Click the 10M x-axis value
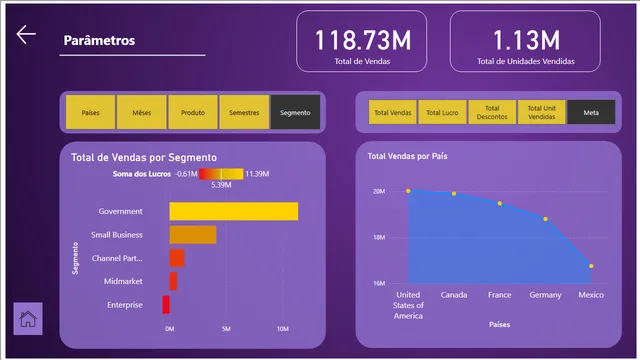The height and width of the screenshot is (360, 640). point(282,329)
